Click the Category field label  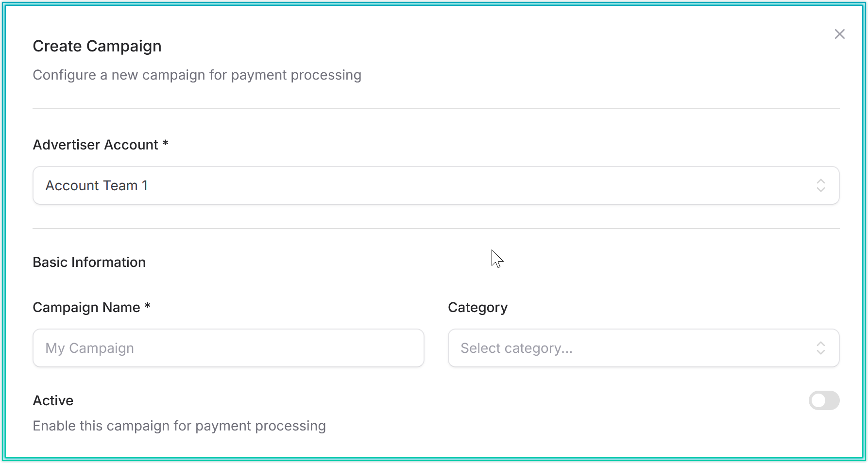(x=477, y=307)
